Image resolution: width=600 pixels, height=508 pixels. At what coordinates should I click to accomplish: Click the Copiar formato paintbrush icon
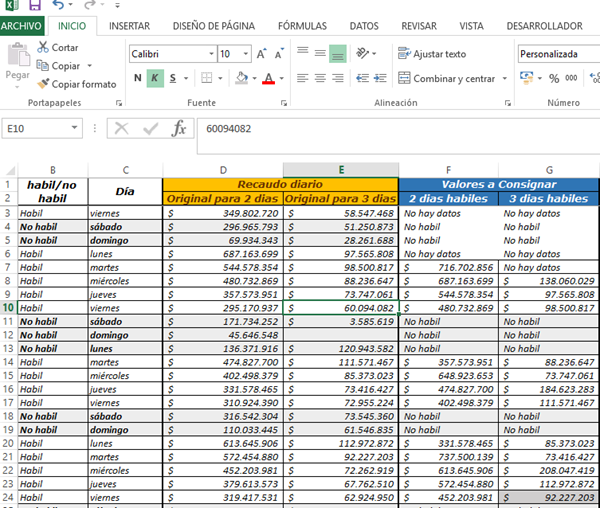coord(43,84)
